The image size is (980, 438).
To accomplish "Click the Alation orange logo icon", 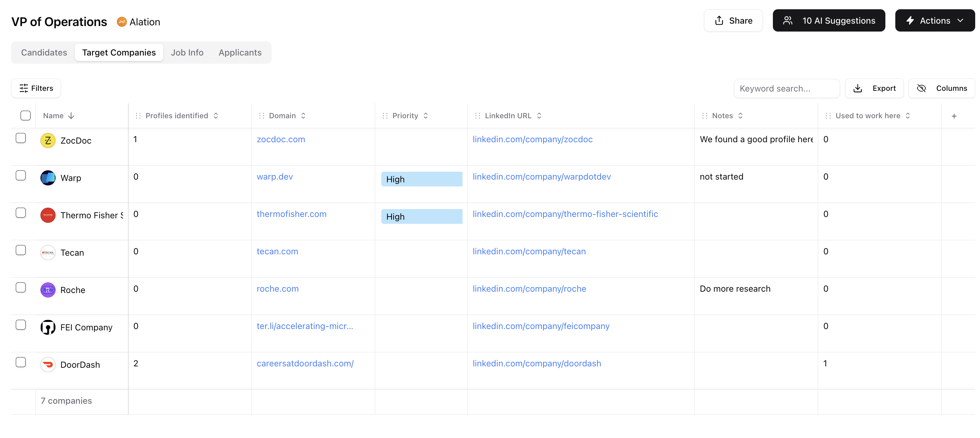I will point(122,22).
